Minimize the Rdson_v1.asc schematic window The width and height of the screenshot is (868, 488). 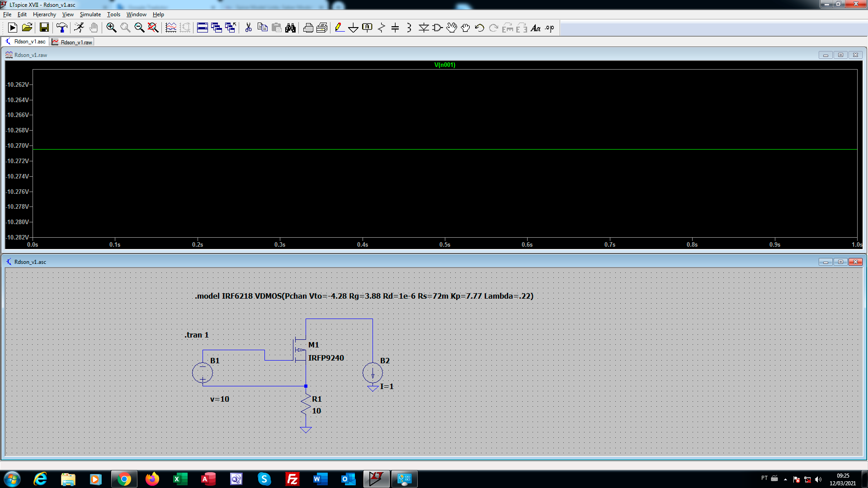(x=826, y=262)
